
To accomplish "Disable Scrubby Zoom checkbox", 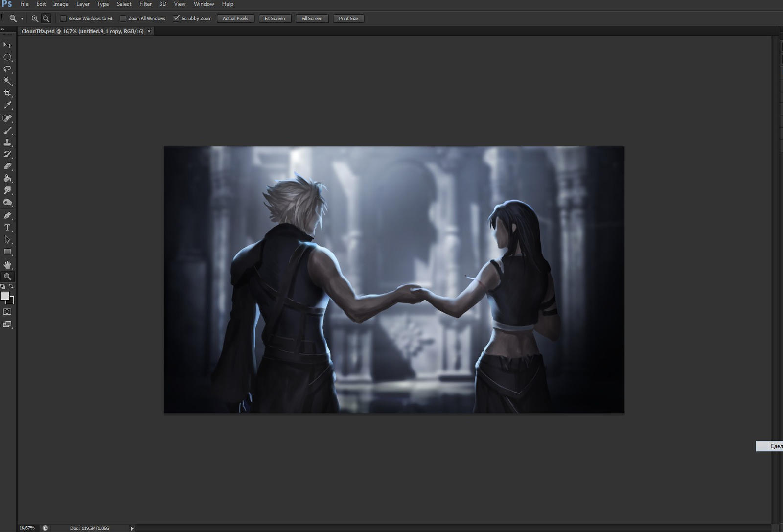I will [x=176, y=18].
